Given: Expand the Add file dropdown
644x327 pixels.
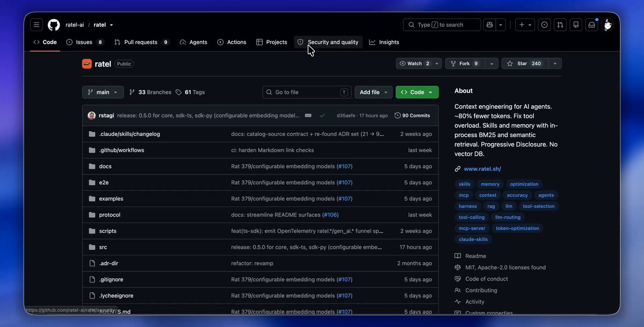Looking at the screenshot, I should (x=373, y=92).
